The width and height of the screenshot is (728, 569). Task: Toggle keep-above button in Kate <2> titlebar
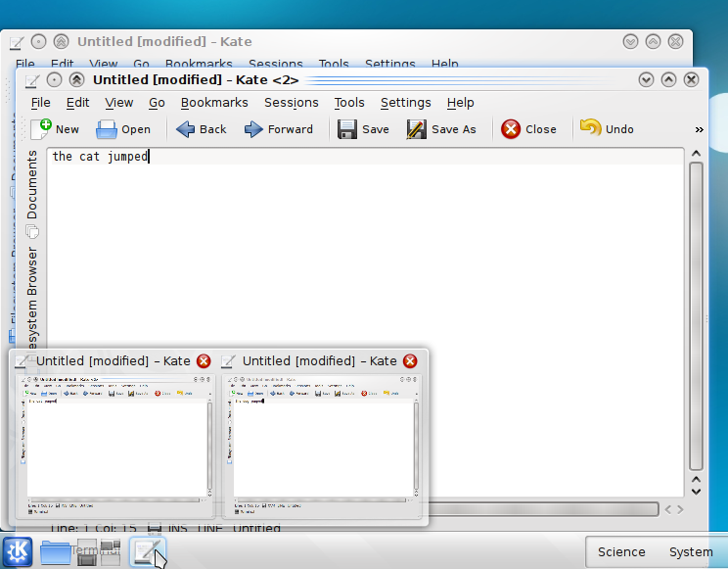coord(76,80)
